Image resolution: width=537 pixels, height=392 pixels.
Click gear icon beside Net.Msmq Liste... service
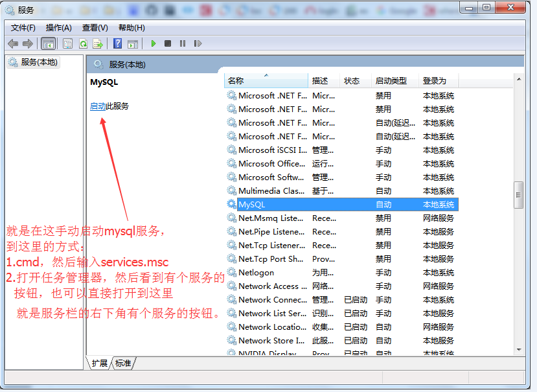coord(231,218)
